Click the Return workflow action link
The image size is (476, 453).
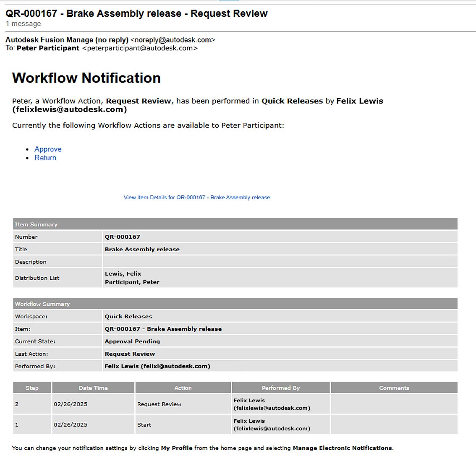point(45,158)
